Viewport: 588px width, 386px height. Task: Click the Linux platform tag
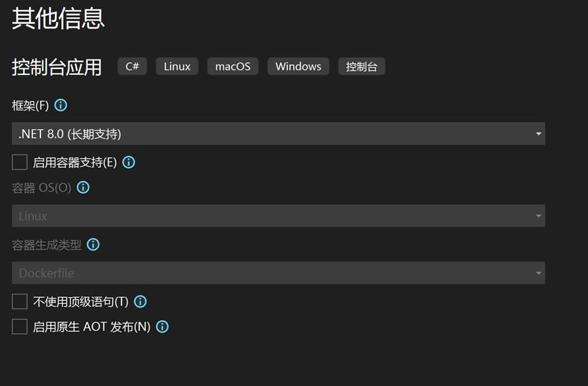[177, 66]
